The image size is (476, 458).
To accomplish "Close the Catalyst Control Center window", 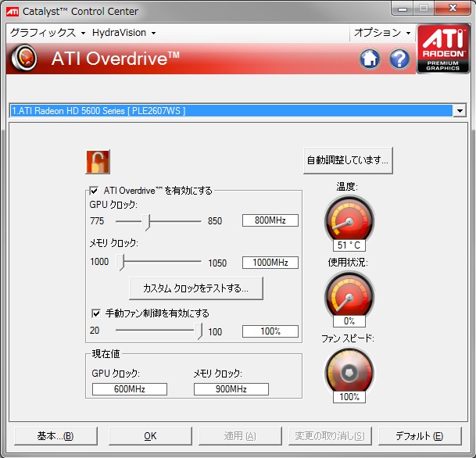I will (x=453, y=8).
